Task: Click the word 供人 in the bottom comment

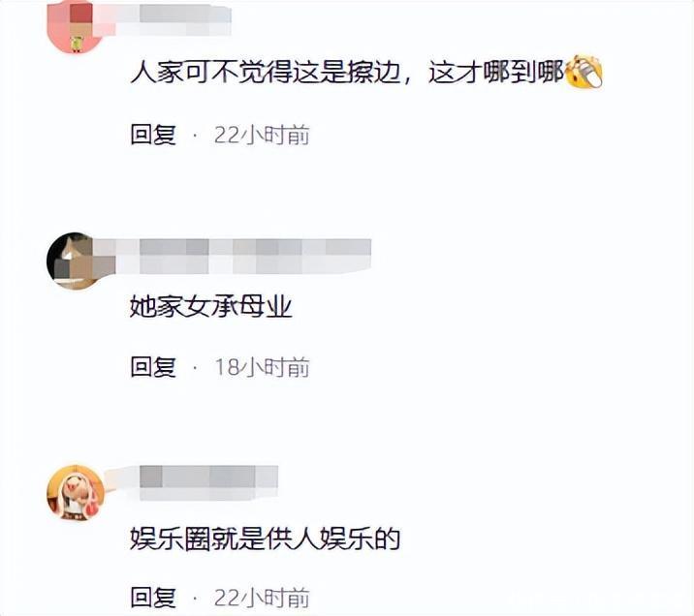Action: (292, 539)
